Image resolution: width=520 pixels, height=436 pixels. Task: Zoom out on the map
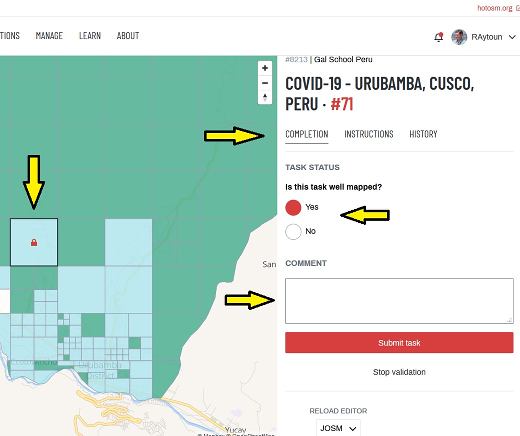click(265, 83)
